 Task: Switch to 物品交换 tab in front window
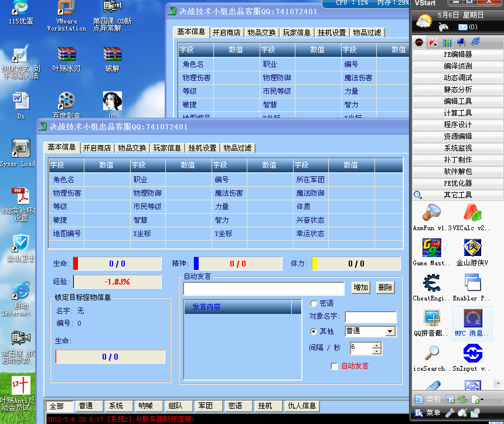click(x=132, y=148)
